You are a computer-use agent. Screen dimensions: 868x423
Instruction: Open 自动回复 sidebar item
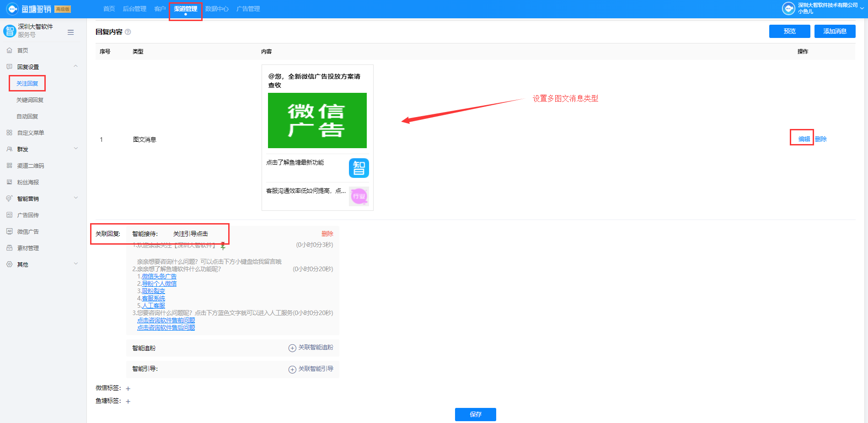pyautogui.click(x=27, y=116)
